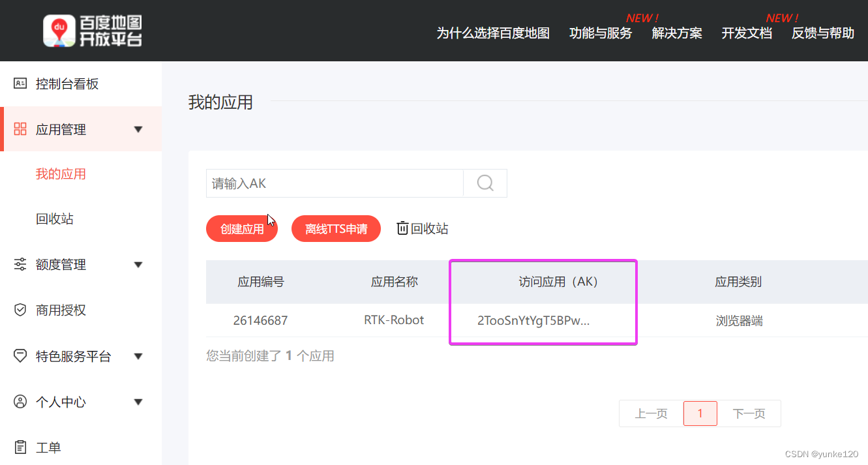Select 我的应用 in the sidebar
868x465 pixels.
tap(61, 174)
